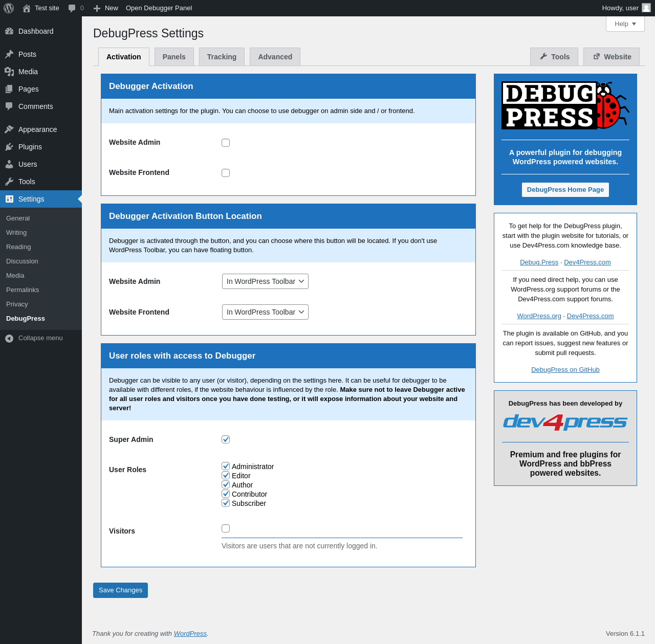Open Website Admin button location dropdown

pyautogui.click(x=265, y=281)
